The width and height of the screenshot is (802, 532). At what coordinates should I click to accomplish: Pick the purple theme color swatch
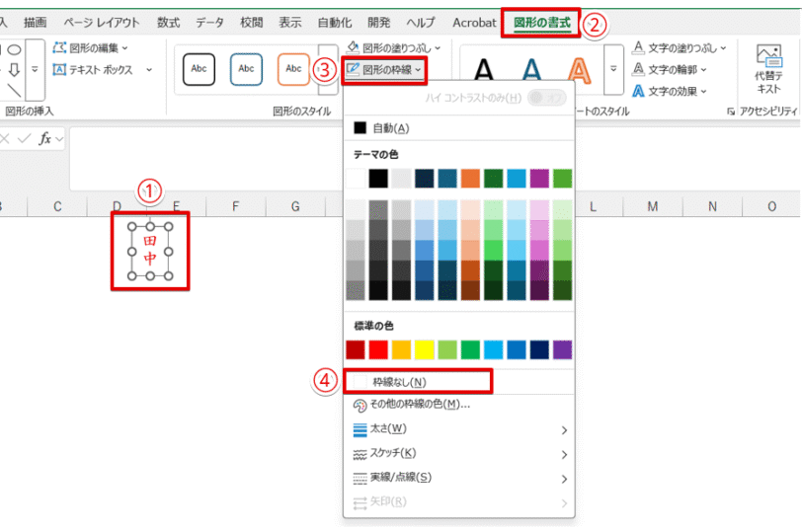point(539,179)
